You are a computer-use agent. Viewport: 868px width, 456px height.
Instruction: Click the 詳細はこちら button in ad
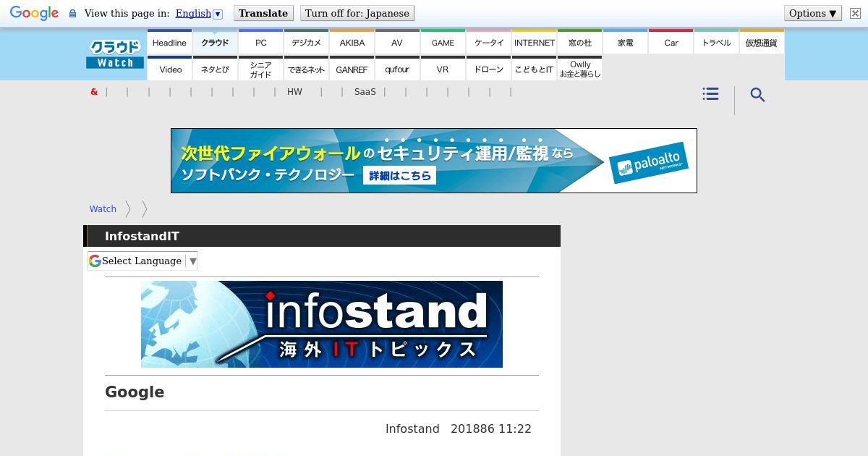[x=399, y=176]
